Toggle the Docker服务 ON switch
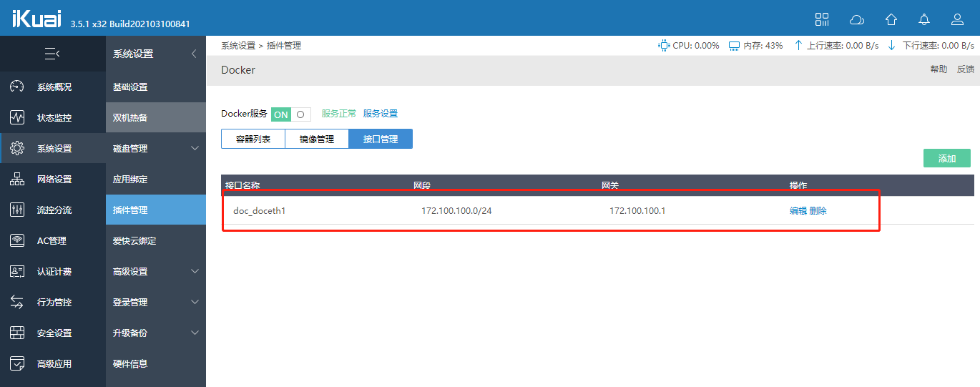 pos(290,114)
